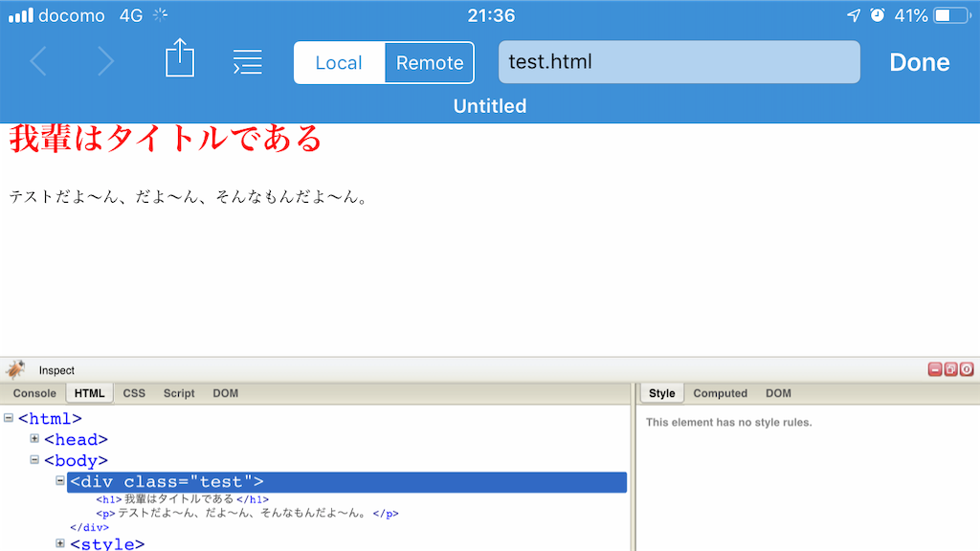
Task: Open Firebug in a separate window button
Action: 950,369
